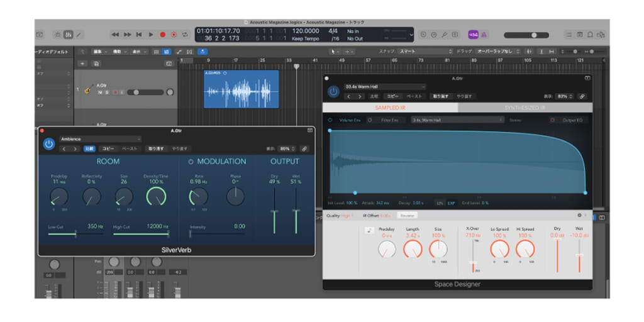Toggle SilverVerb Modulation power icon

point(191,162)
